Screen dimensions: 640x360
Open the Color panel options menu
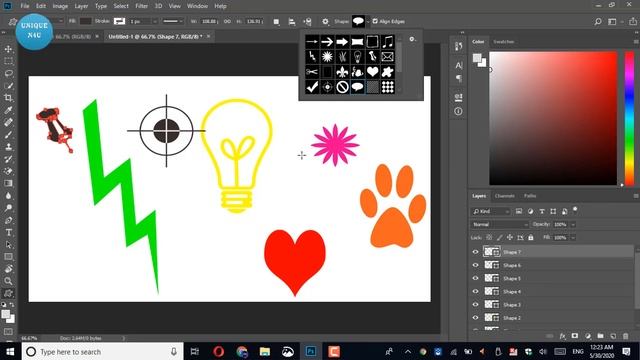(636, 42)
